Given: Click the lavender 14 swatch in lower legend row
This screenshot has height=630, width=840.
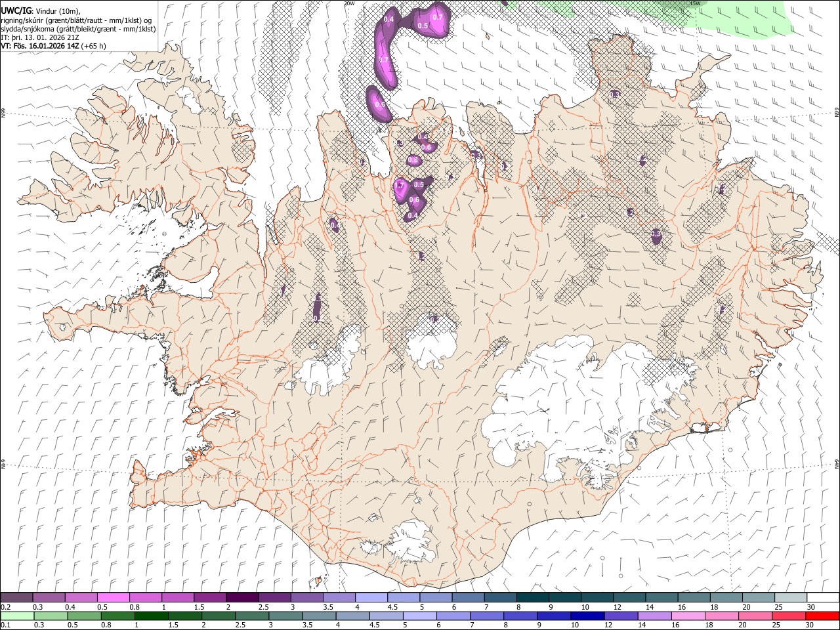Looking at the screenshot, I should [654, 616].
